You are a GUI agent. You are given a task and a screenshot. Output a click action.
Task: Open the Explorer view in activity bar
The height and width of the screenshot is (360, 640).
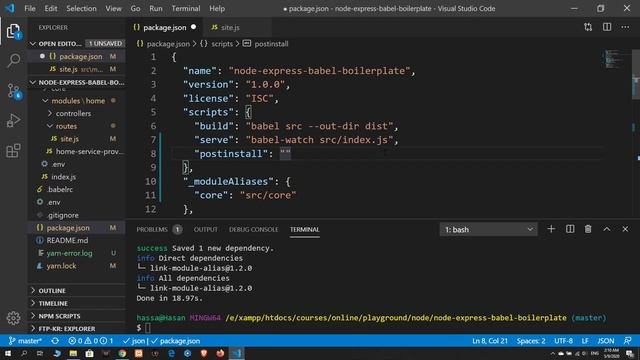point(13,31)
